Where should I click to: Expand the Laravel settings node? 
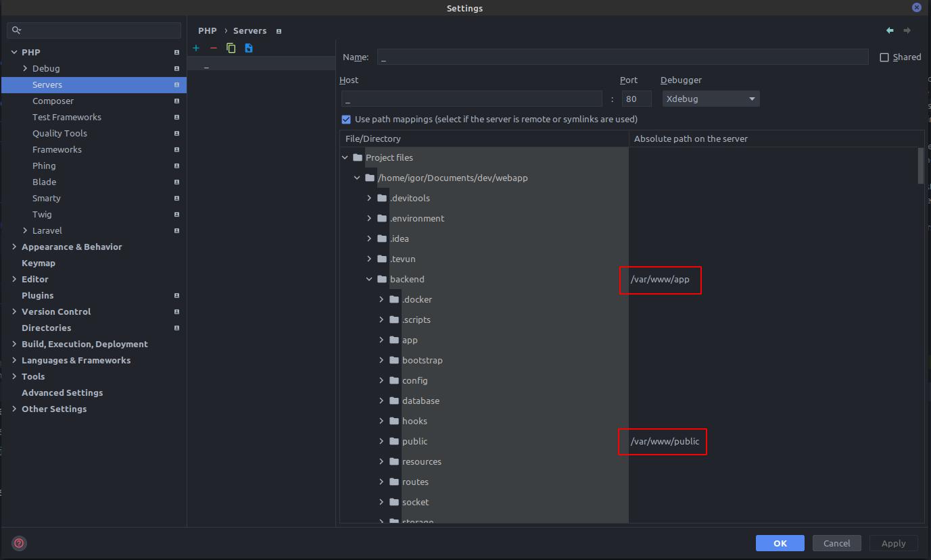coord(25,230)
